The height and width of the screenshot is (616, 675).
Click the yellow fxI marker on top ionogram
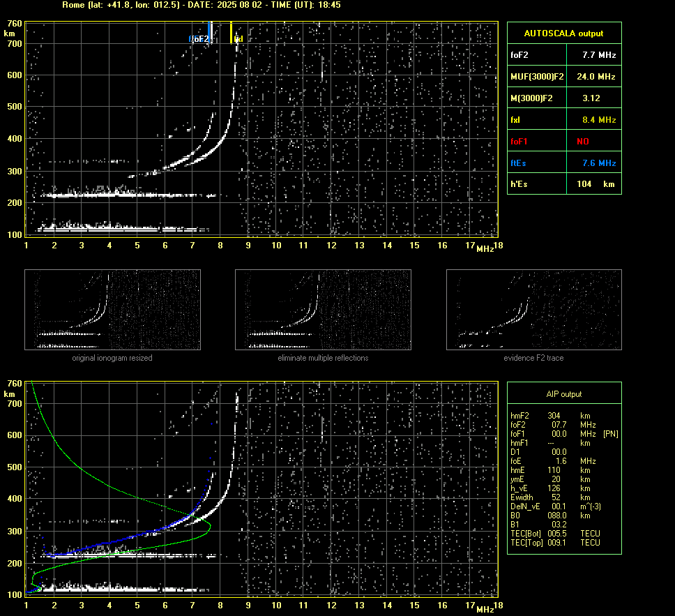232,33
